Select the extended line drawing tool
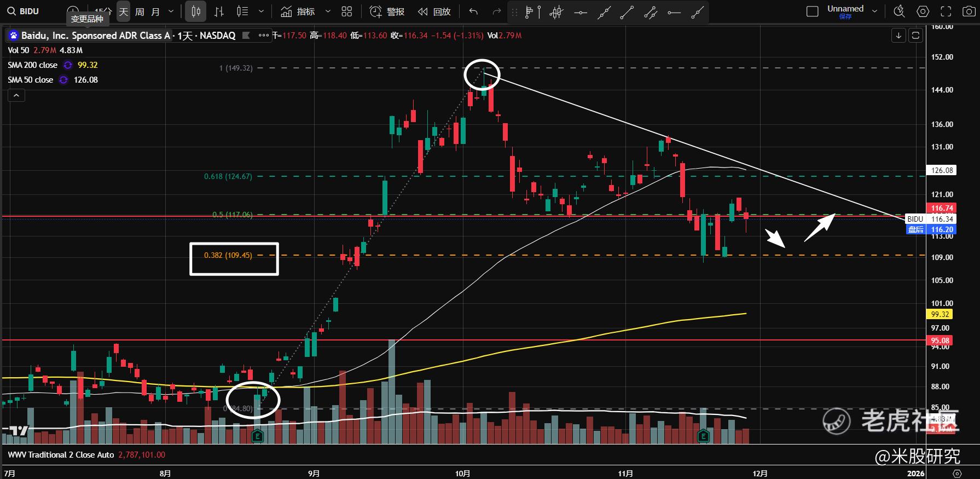Screen dimensions: 980x479 pyautogui.click(x=604, y=12)
